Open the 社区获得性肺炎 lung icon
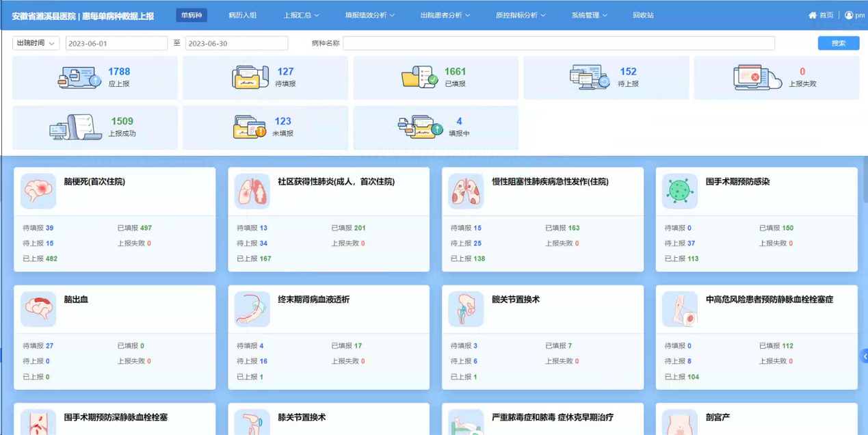This screenshot has width=868, height=435. tap(252, 192)
